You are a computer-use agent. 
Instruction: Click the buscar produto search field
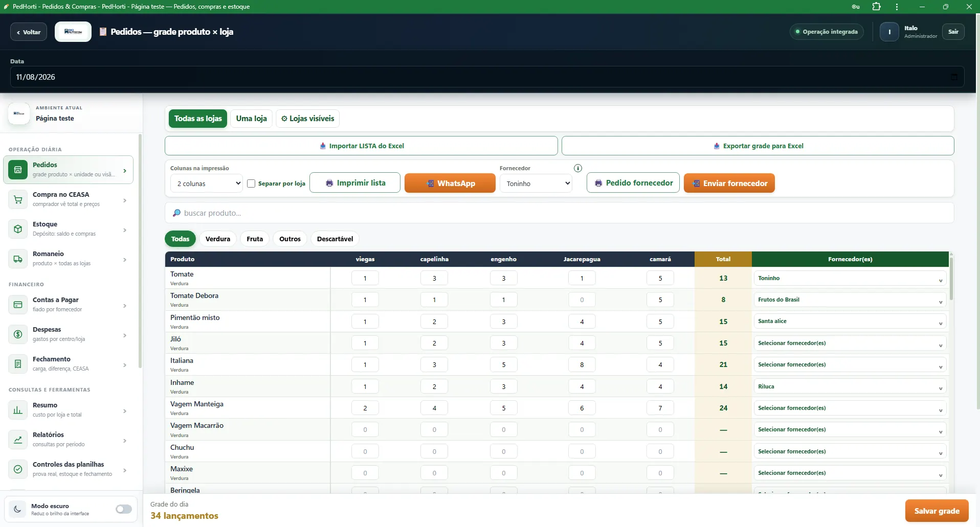560,213
